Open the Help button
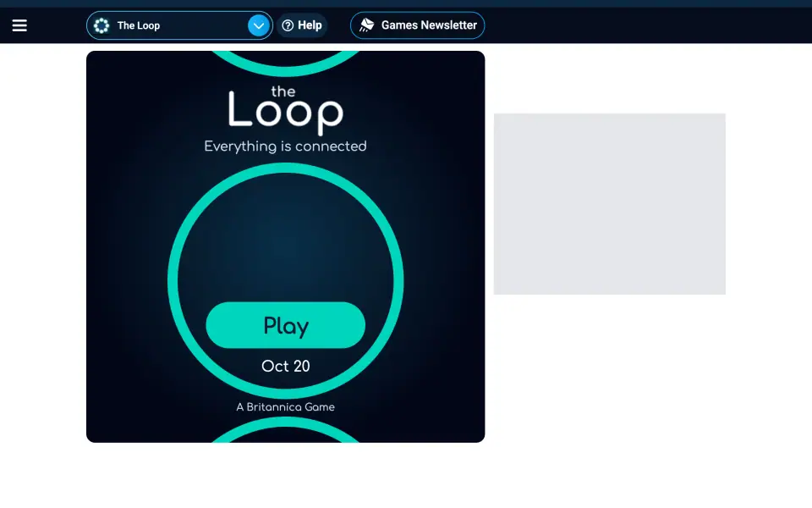The image size is (812, 508). click(302, 25)
